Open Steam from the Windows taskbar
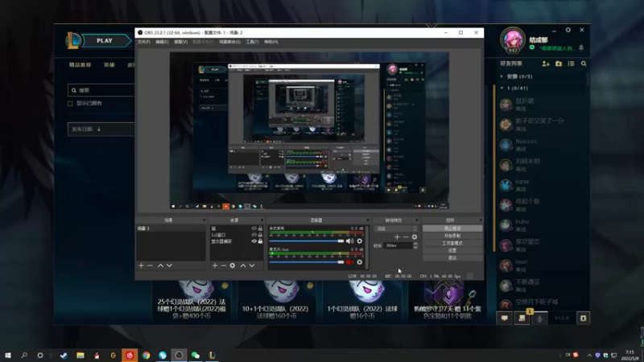 pos(64,356)
